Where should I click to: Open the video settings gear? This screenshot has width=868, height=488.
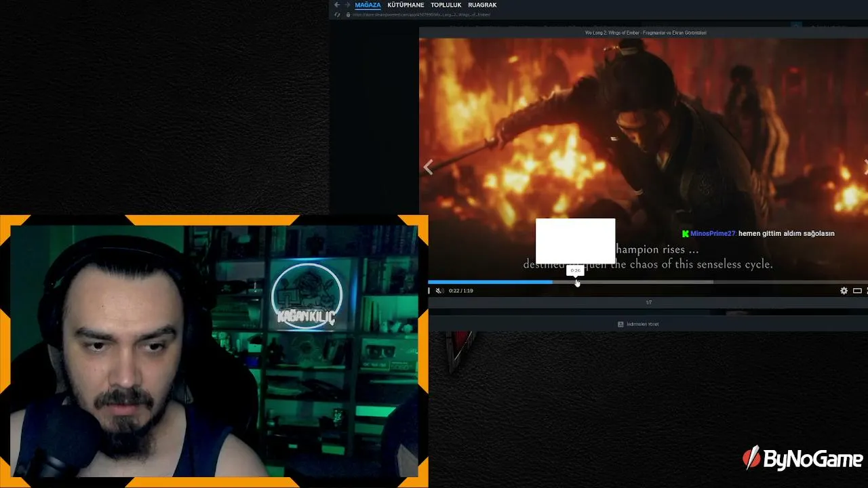point(844,291)
